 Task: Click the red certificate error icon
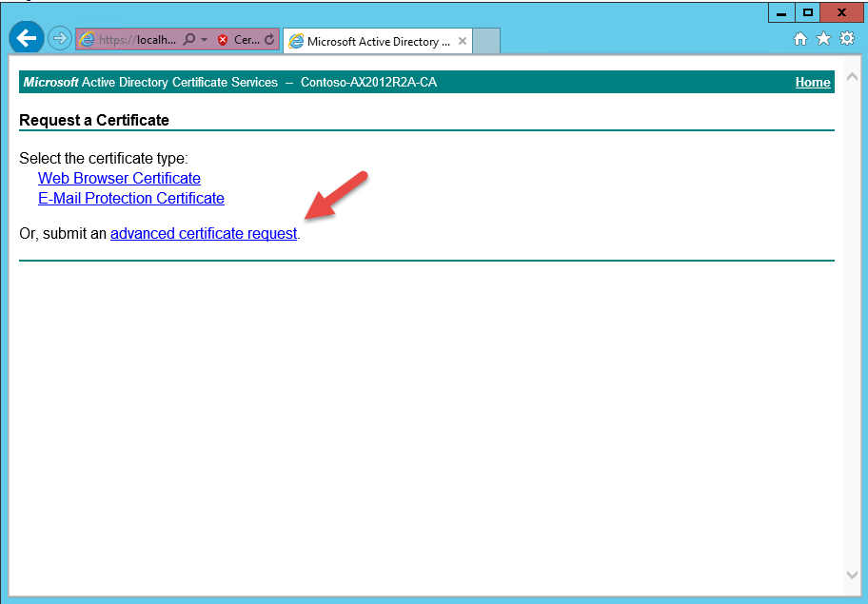click(223, 40)
